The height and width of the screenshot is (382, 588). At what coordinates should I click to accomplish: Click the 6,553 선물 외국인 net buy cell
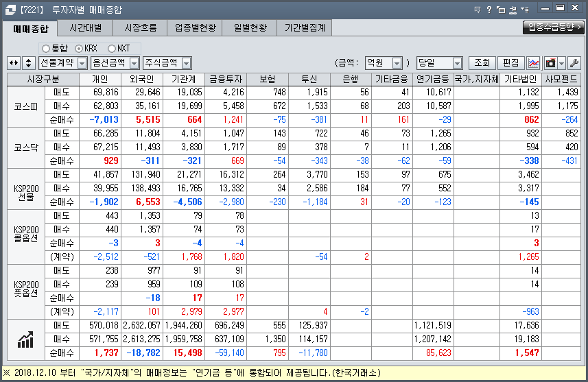(x=142, y=202)
